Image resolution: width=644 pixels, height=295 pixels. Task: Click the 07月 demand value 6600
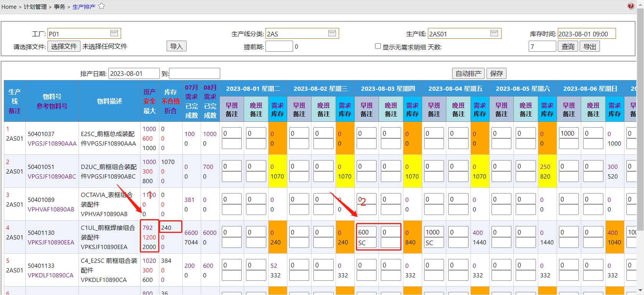[191, 233]
